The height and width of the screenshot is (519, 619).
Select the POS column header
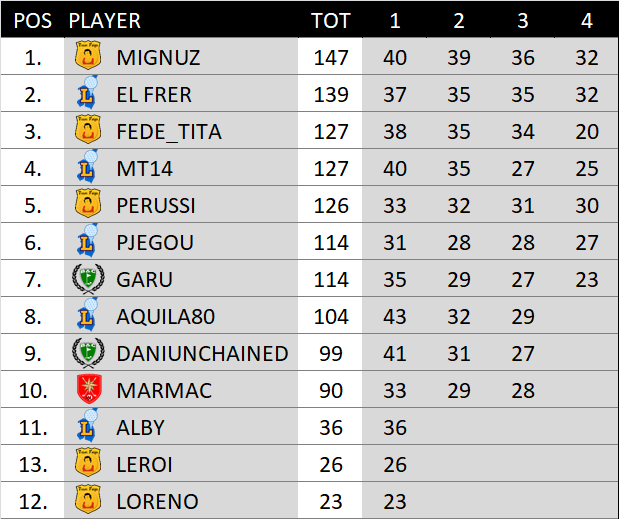[33, 21]
